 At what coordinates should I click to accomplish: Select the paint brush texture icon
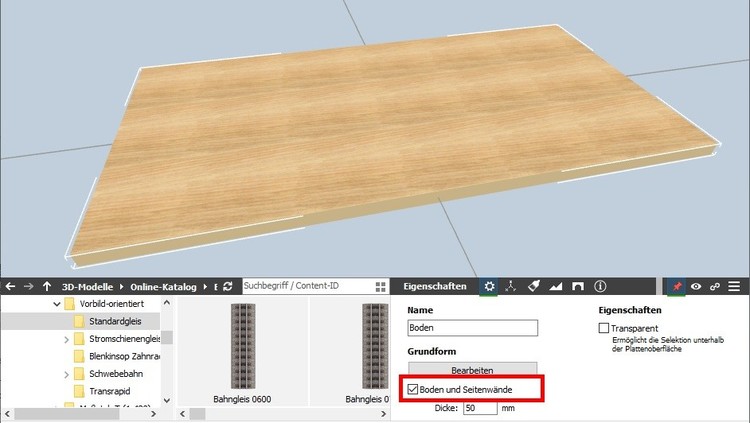(x=534, y=286)
